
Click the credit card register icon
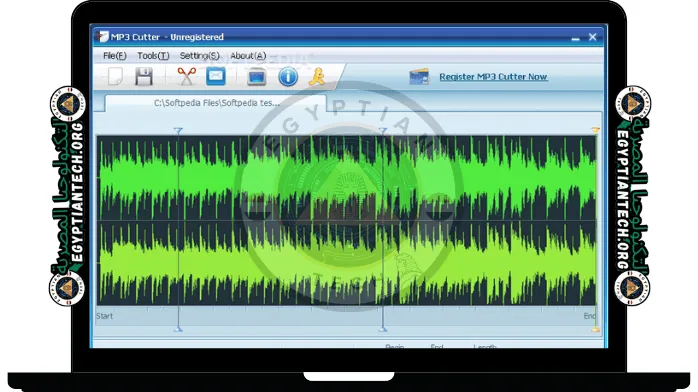tap(419, 77)
